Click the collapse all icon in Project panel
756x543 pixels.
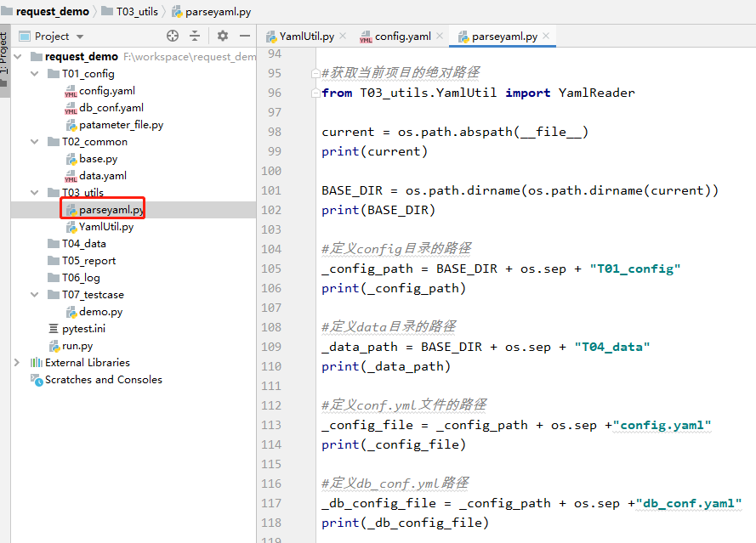[195, 36]
